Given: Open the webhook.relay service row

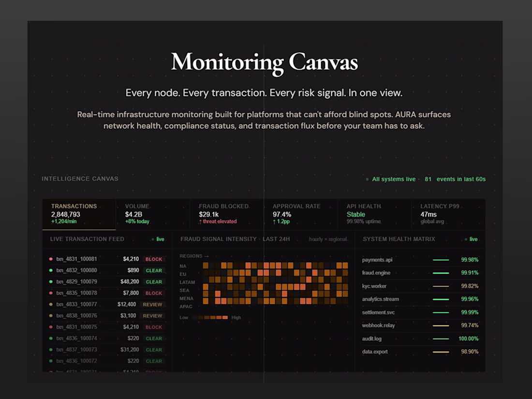Looking at the screenshot, I should [420, 325].
